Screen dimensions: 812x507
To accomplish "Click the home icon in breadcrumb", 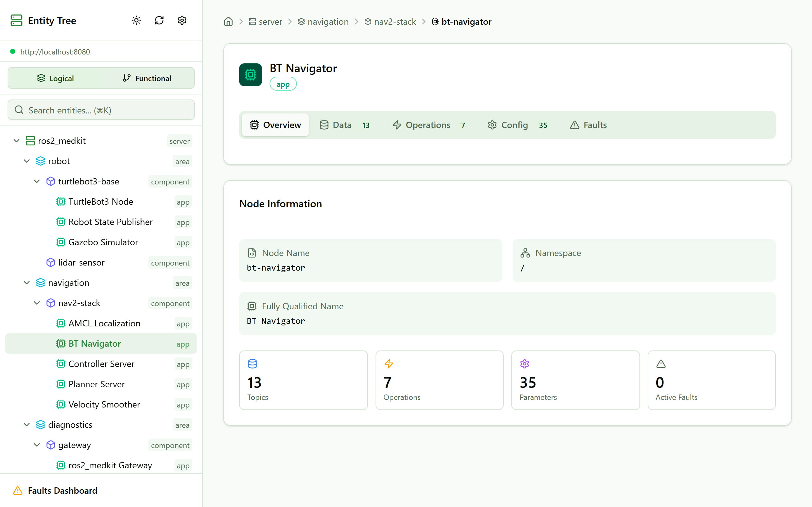I will coord(228,22).
